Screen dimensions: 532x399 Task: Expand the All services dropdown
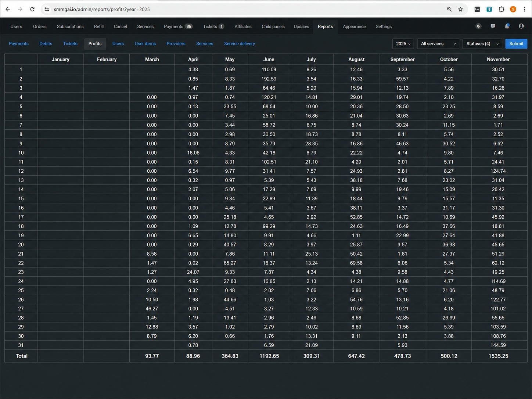pyautogui.click(x=438, y=44)
